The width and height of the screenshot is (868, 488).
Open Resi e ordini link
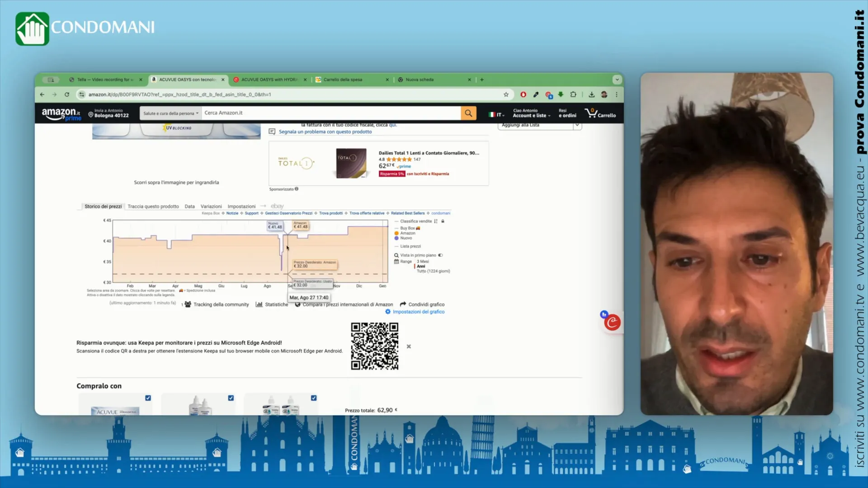click(x=567, y=113)
